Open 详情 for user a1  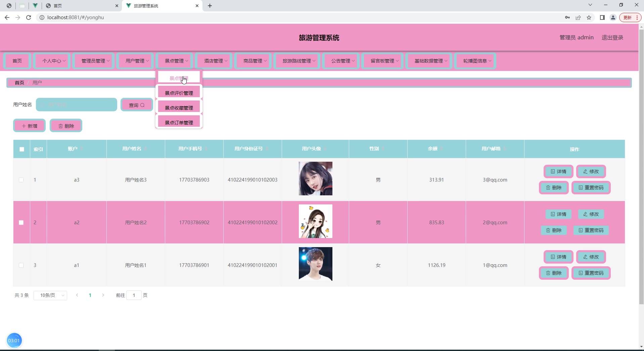click(x=558, y=257)
